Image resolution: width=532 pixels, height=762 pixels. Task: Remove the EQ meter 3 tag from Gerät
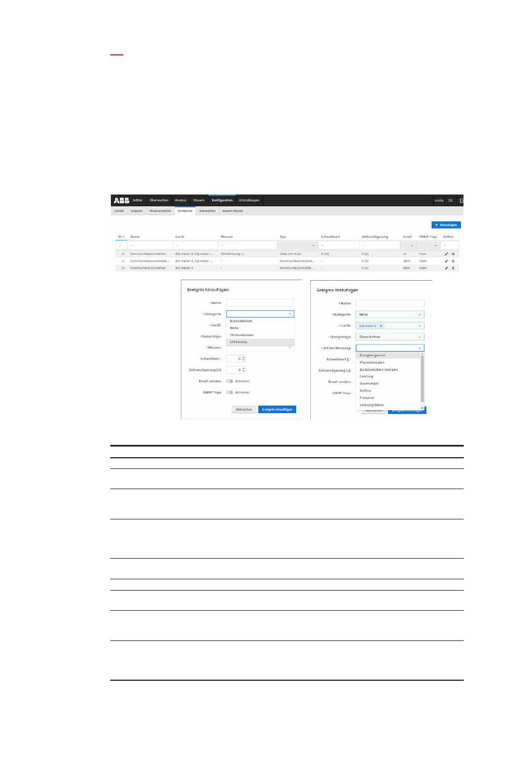tap(381, 326)
